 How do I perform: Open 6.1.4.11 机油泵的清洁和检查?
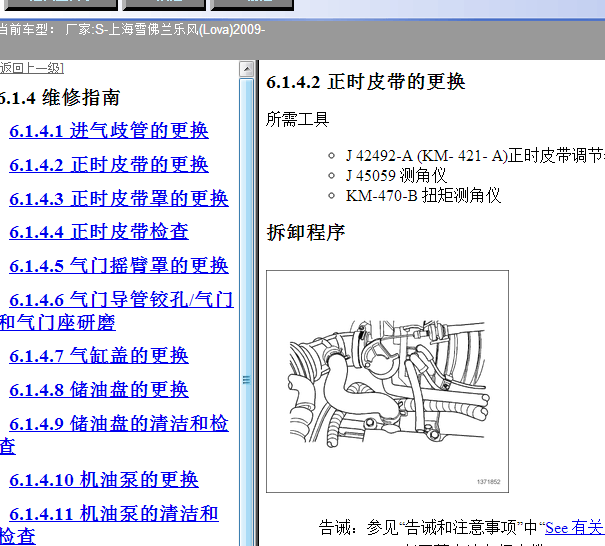[x=114, y=514]
